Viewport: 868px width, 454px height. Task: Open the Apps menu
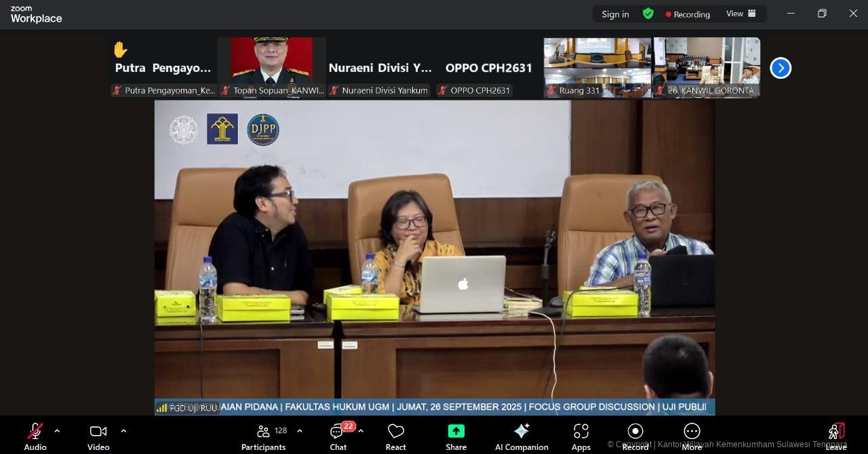[x=581, y=432]
